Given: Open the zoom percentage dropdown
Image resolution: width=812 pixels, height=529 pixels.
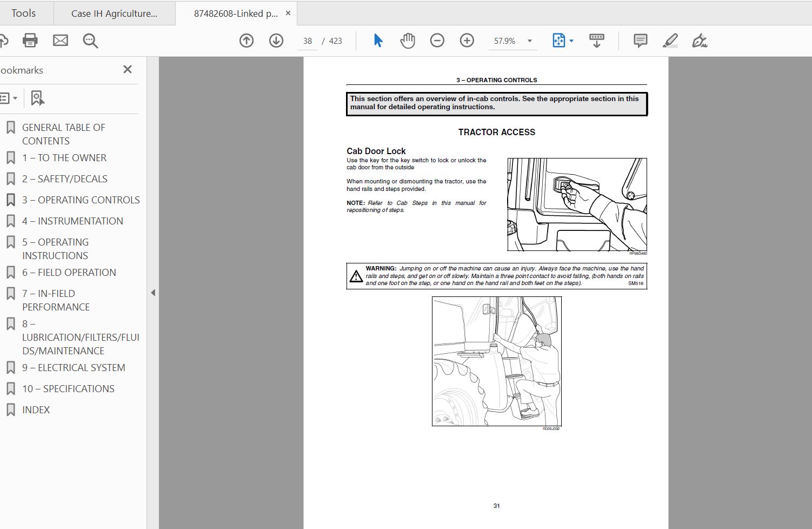Looking at the screenshot, I should pyautogui.click(x=529, y=41).
